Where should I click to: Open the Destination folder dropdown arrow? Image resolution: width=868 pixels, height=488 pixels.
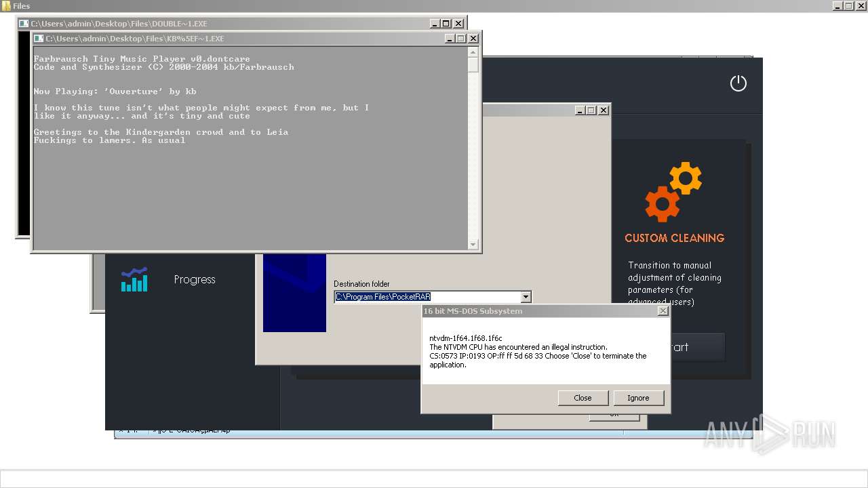[526, 297]
